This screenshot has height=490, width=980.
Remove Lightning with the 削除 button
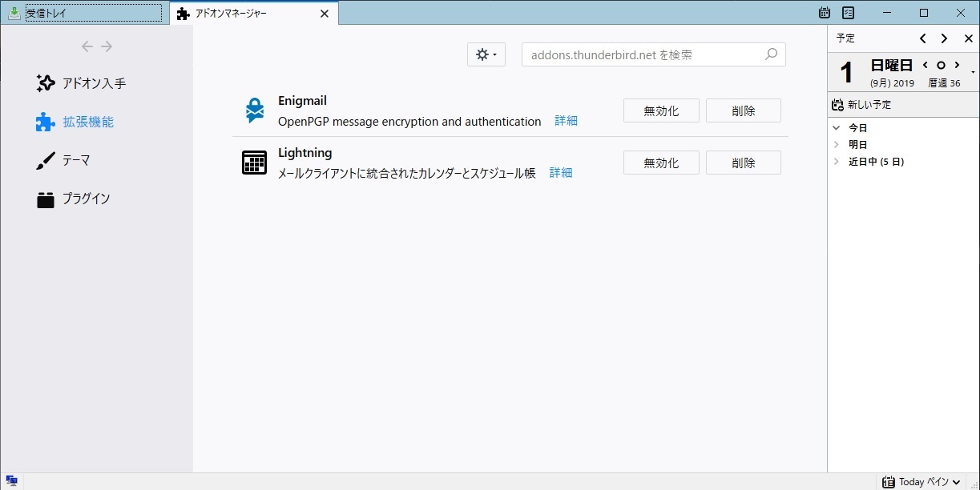743,163
